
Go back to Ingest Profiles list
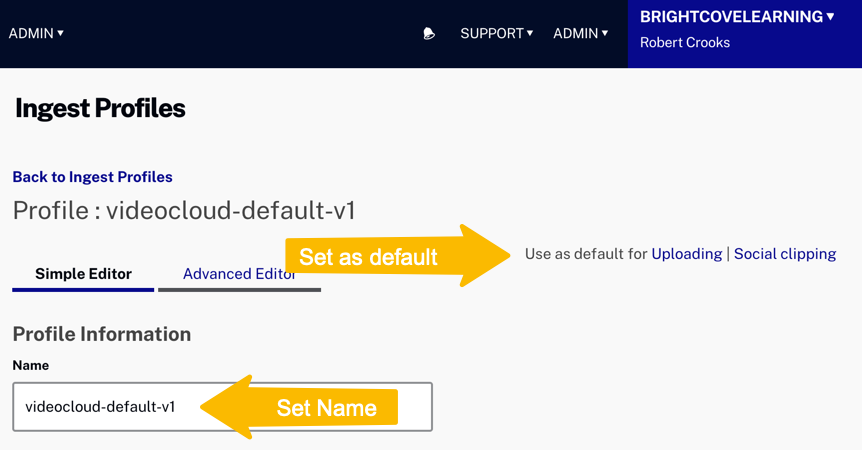92,177
